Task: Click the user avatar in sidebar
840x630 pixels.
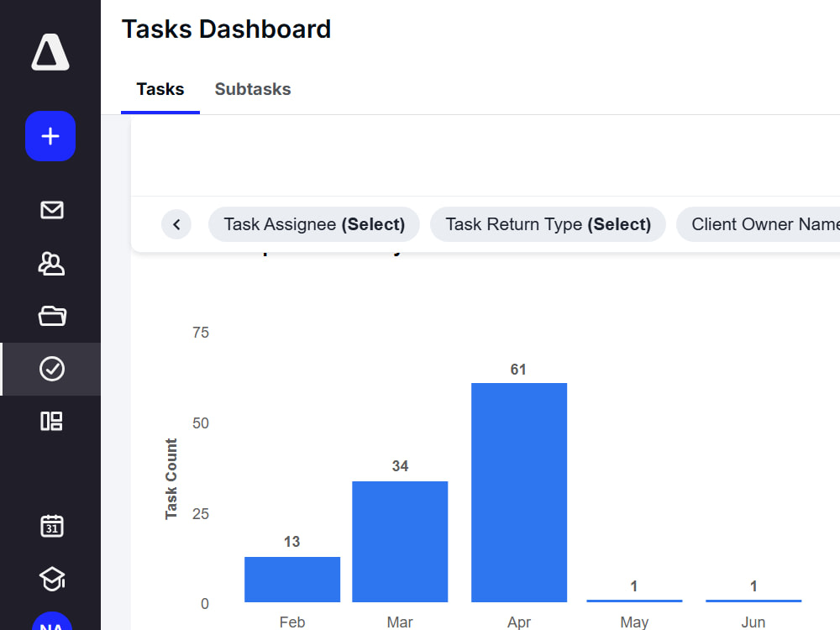Action: (x=52, y=622)
